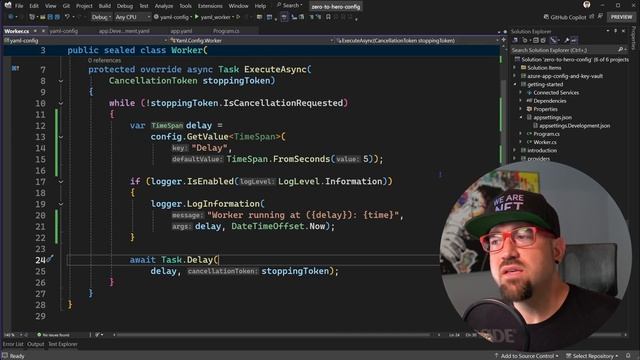Click the No issues found indicator
Image resolution: width=640 pixels, height=360 pixels.
point(53,335)
